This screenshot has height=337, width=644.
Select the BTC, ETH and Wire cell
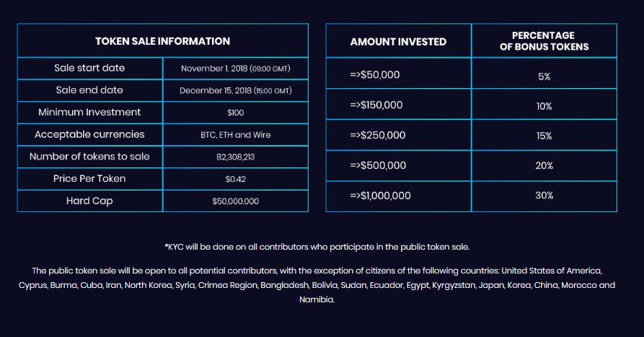pos(235,135)
